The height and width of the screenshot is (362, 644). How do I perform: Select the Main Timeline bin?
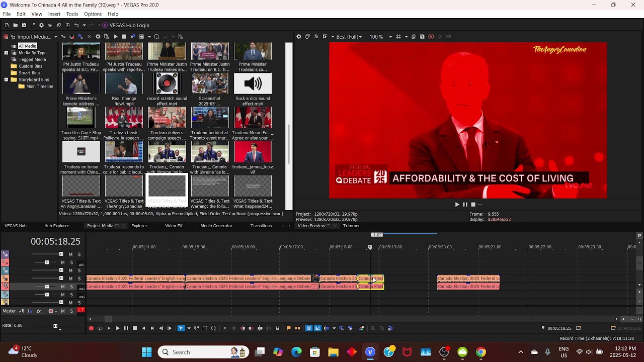tap(40, 86)
